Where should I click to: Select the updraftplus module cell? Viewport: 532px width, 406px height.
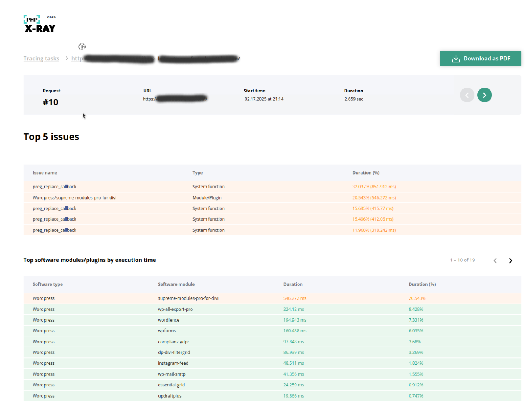(170, 396)
